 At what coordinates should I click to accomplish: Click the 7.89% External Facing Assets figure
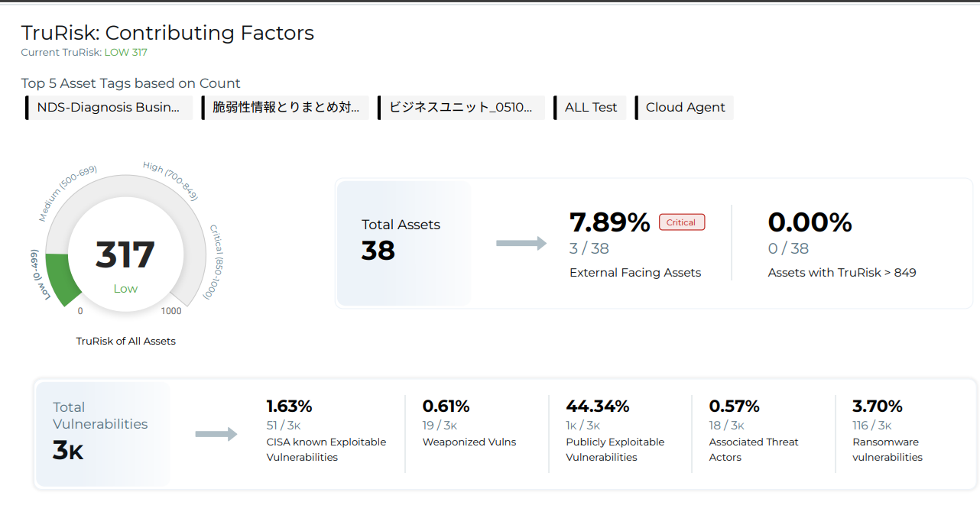[609, 222]
